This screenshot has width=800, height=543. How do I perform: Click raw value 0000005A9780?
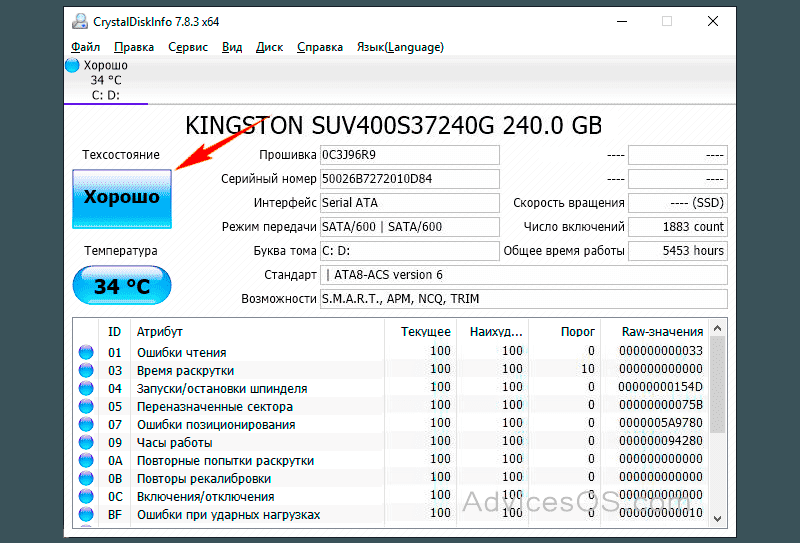(661, 423)
